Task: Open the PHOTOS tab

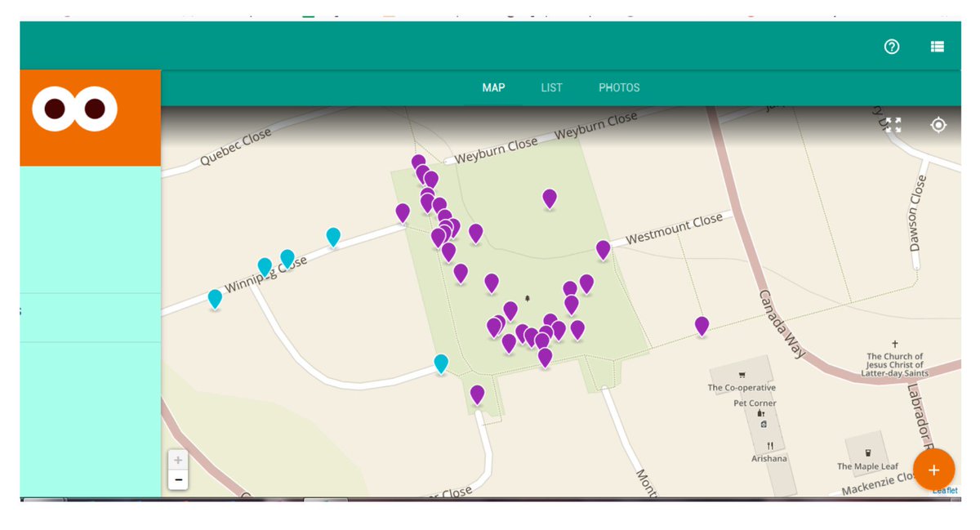Action: click(619, 87)
